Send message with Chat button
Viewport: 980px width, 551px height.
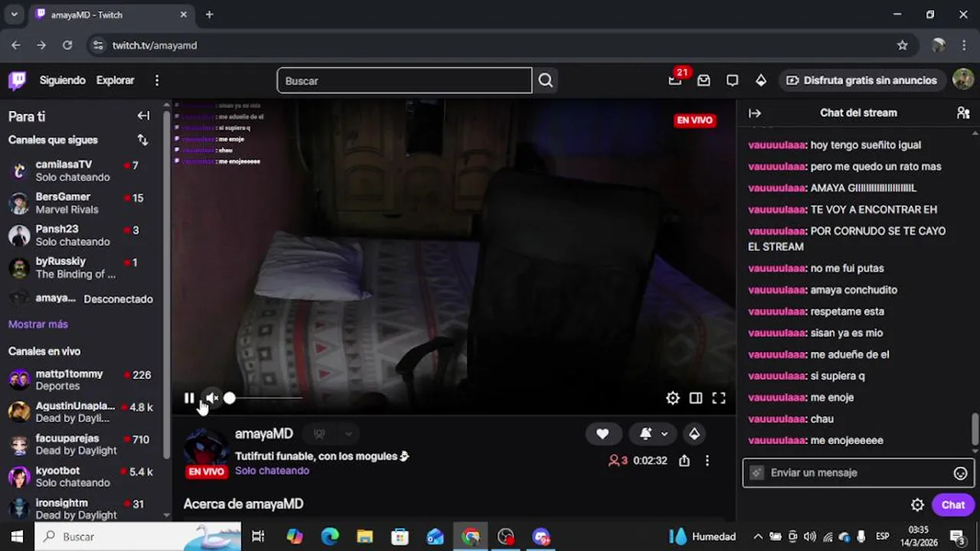(952, 505)
